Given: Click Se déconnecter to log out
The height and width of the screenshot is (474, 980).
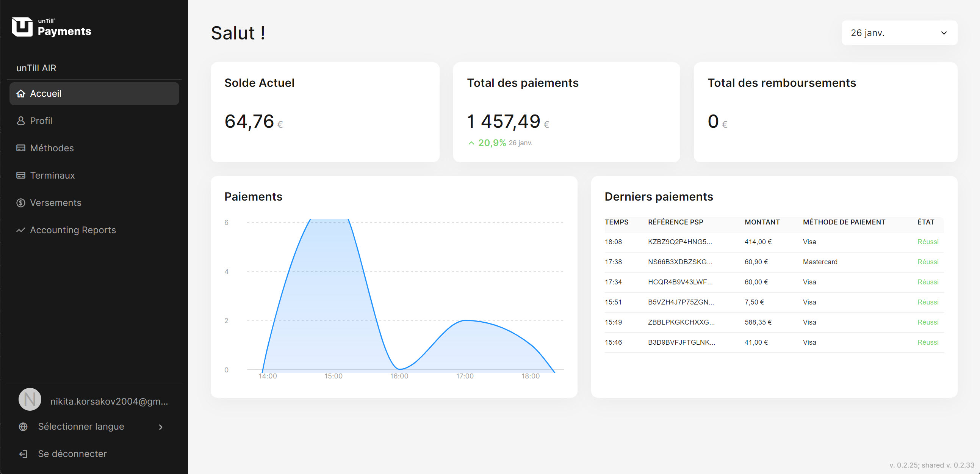Looking at the screenshot, I should 72,454.
